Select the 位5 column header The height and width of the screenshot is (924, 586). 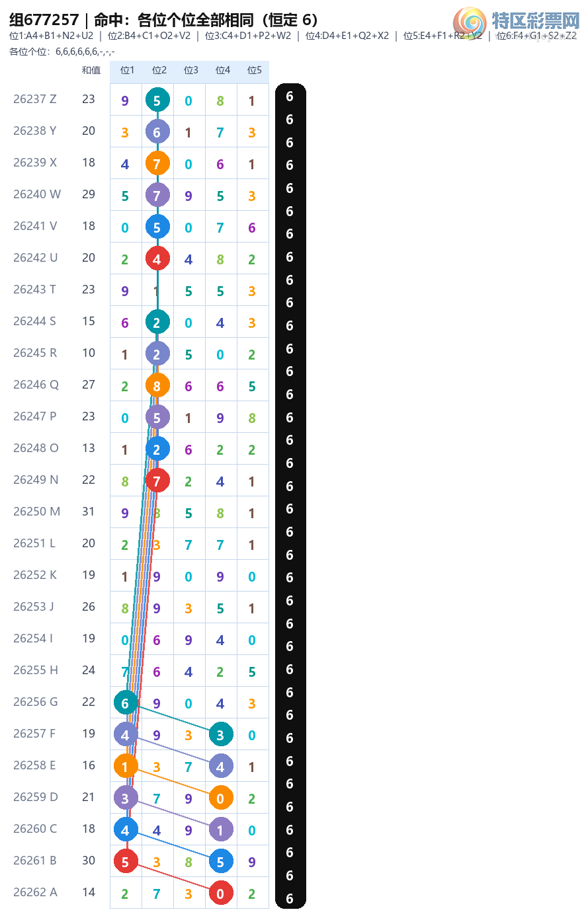[254, 70]
